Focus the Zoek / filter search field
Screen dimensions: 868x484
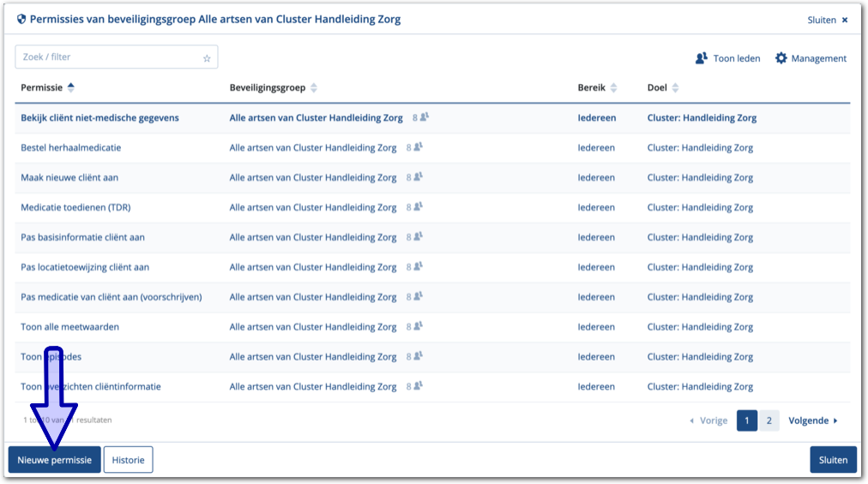tap(107, 57)
